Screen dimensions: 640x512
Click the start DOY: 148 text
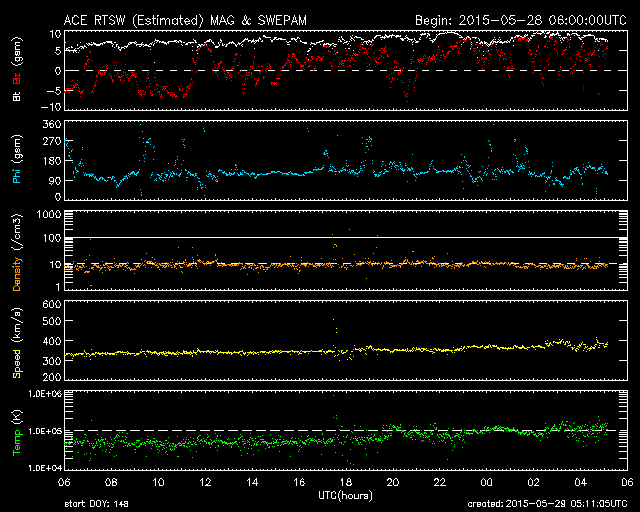click(97, 505)
